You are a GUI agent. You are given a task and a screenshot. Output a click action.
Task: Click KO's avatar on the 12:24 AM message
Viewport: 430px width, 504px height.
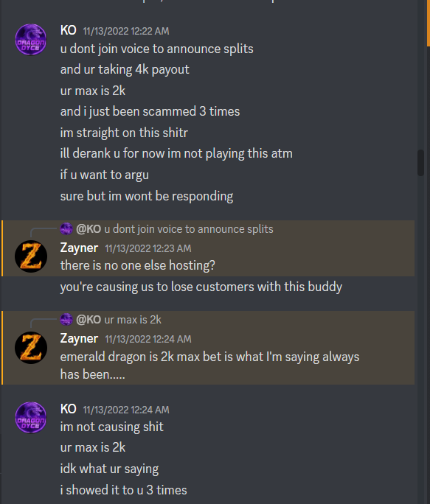[31, 417]
